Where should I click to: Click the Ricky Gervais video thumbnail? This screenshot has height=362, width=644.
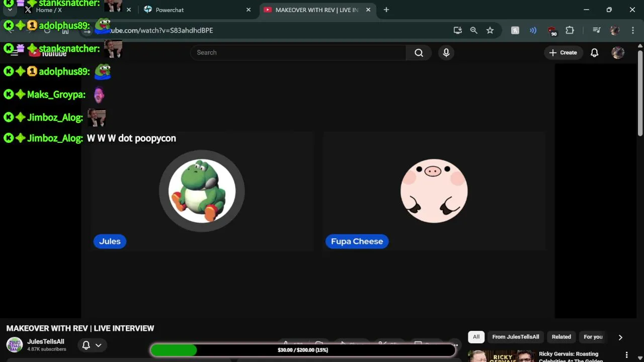502,356
